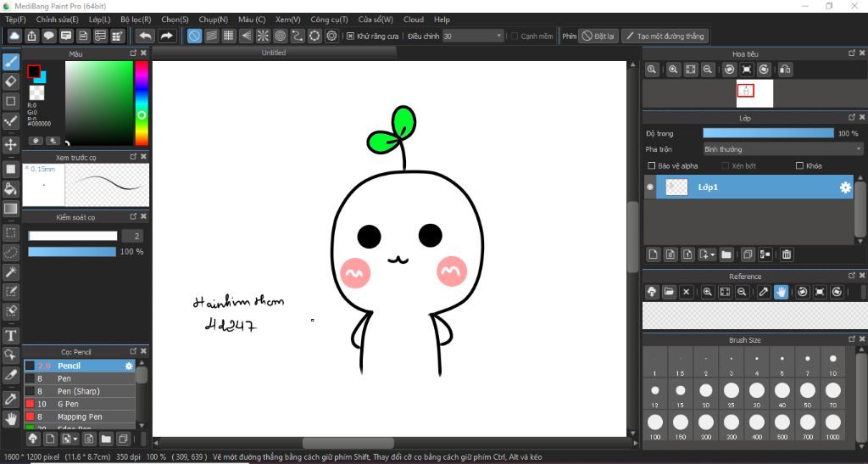Viewport: 868px width, 464px height.
Task: Enable the Bảo vệ alpha checkbox
Action: pyautogui.click(x=651, y=165)
